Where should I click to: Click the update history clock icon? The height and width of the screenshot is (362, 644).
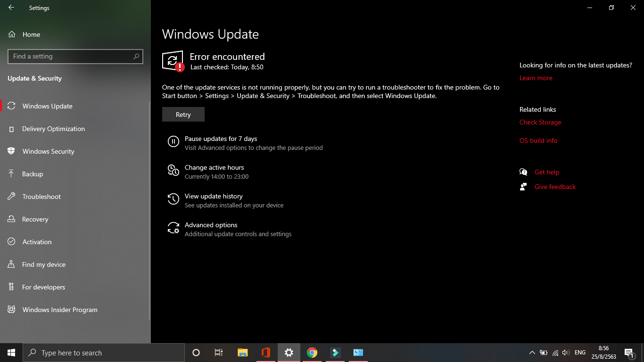[173, 199]
